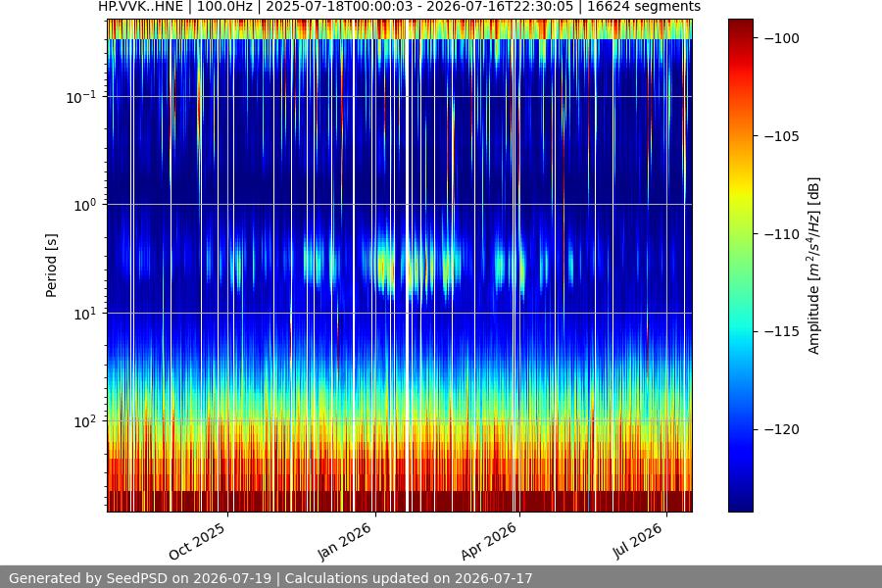Click the 10² period axis tick label
The image size is (882, 588).
click(x=85, y=422)
